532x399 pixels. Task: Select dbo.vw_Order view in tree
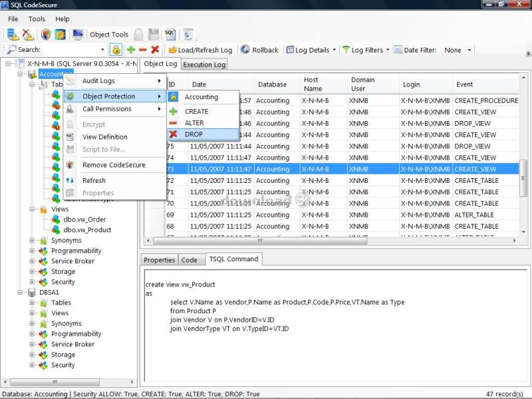84,219
